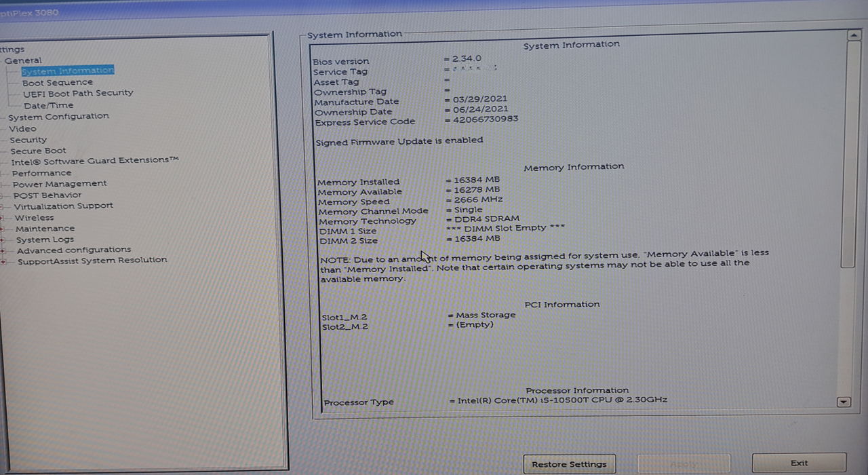Select SupportAssist System Resolution
Screen dimensions: 868x475
[x=92, y=261]
